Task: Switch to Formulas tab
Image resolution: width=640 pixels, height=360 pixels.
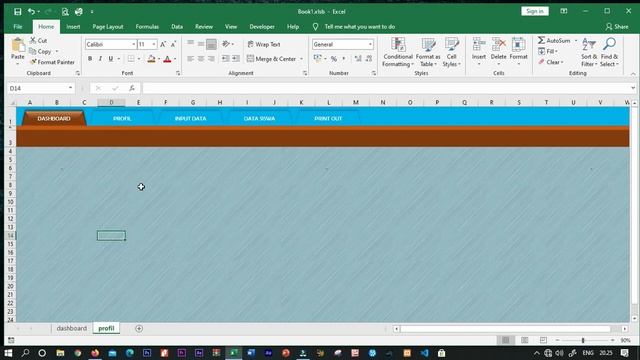Action: tap(147, 27)
